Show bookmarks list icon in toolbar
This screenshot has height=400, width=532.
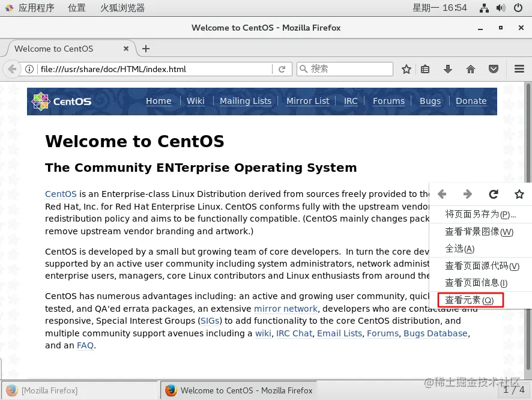click(425, 69)
